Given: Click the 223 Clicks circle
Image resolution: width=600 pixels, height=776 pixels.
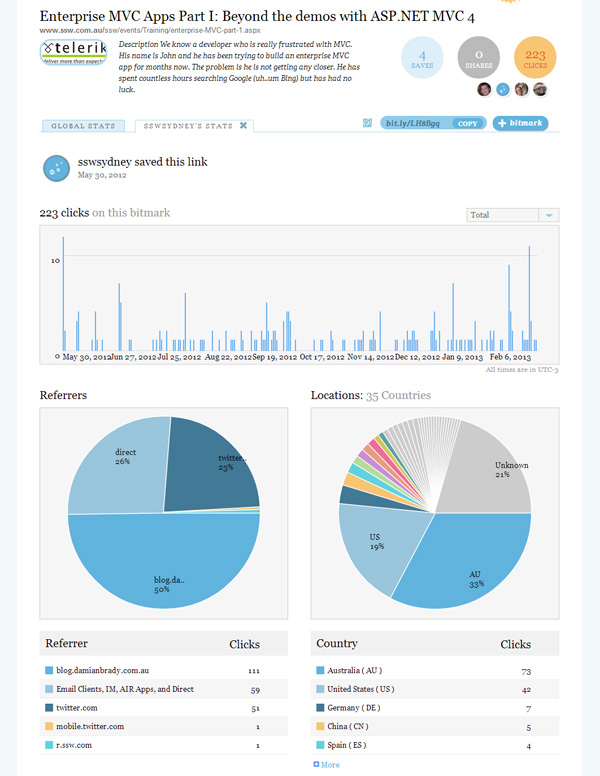Looking at the screenshot, I should click(535, 58).
